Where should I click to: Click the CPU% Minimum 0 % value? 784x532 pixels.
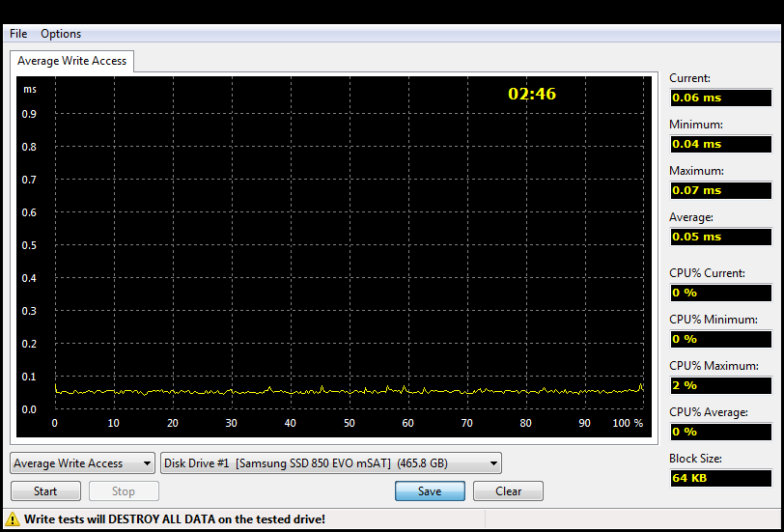click(721, 339)
